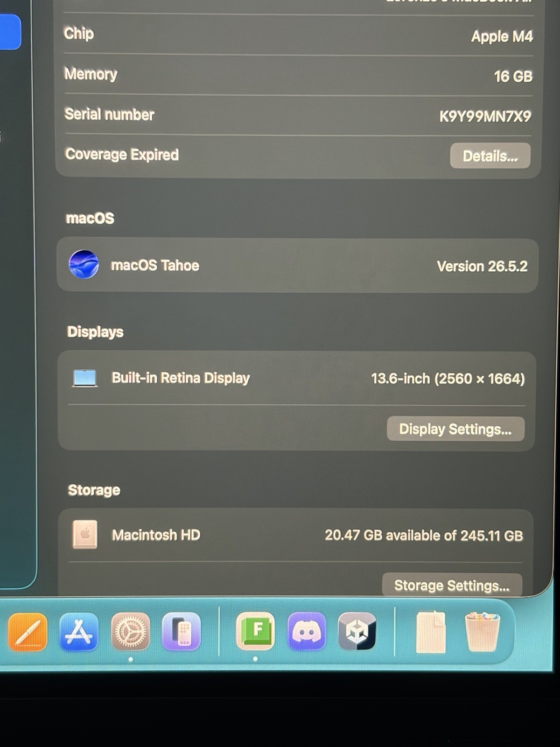The width and height of the screenshot is (560, 747).
Task: Click "20.47 GB available of 245.11 GB"
Action: (424, 535)
